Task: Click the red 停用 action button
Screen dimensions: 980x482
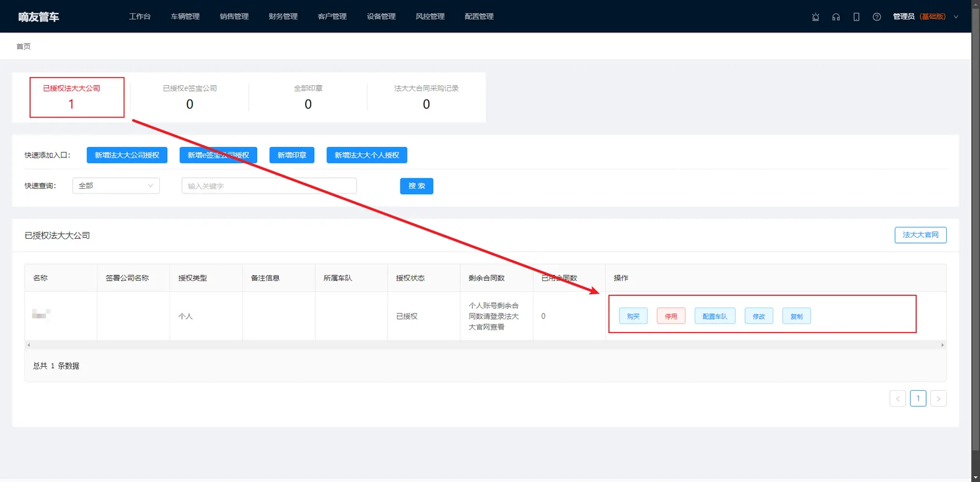Action: coord(671,316)
